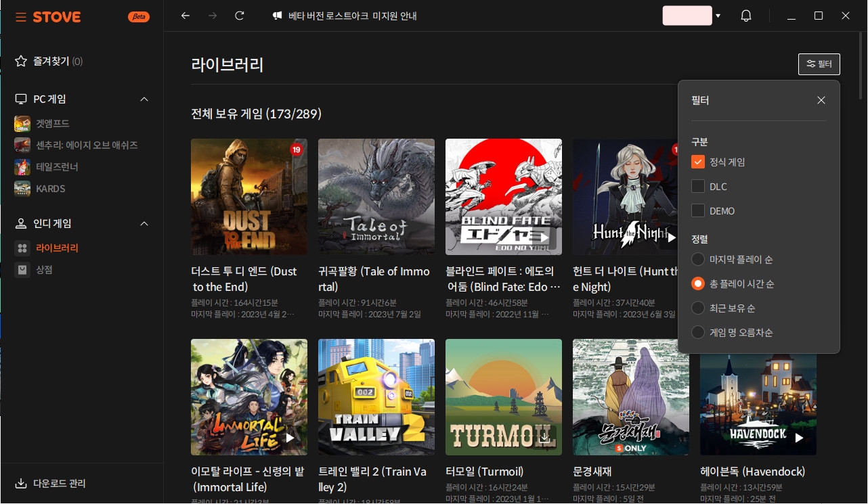
Task: Open 겟앰프드 game from sidebar
Action: [52, 123]
